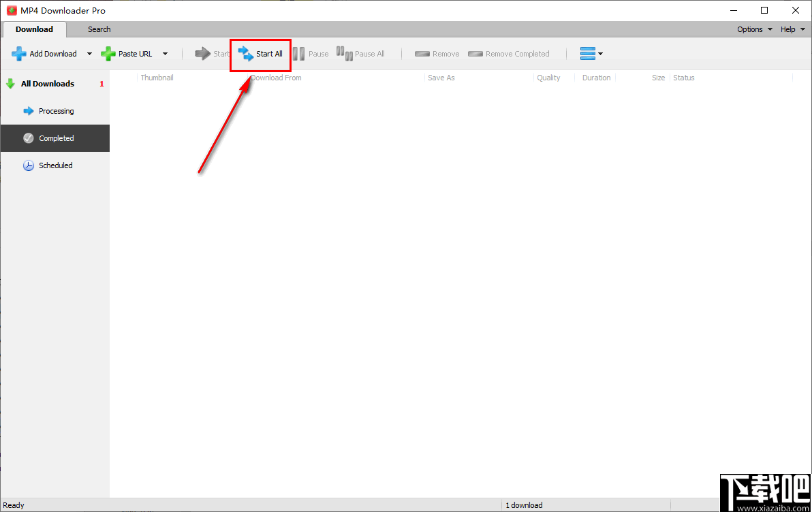812x512 pixels.
Task: Sort by the Size column
Action: (x=658, y=78)
